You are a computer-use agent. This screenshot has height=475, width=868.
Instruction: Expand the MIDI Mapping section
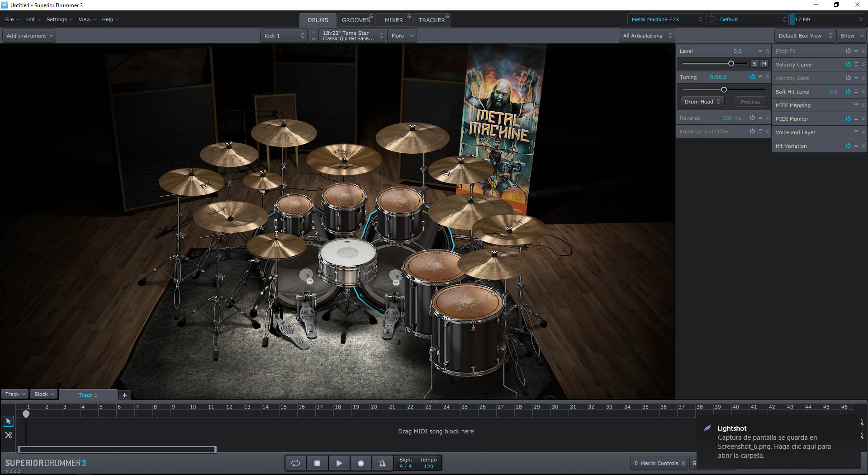point(863,105)
